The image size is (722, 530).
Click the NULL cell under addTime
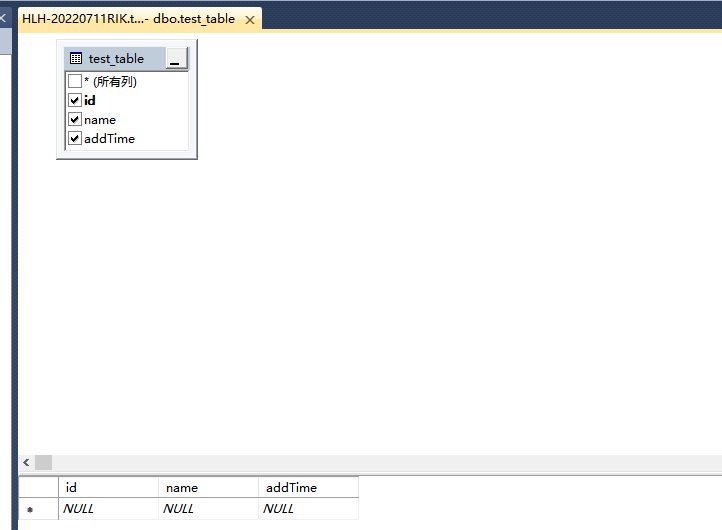[x=308, y=509]
